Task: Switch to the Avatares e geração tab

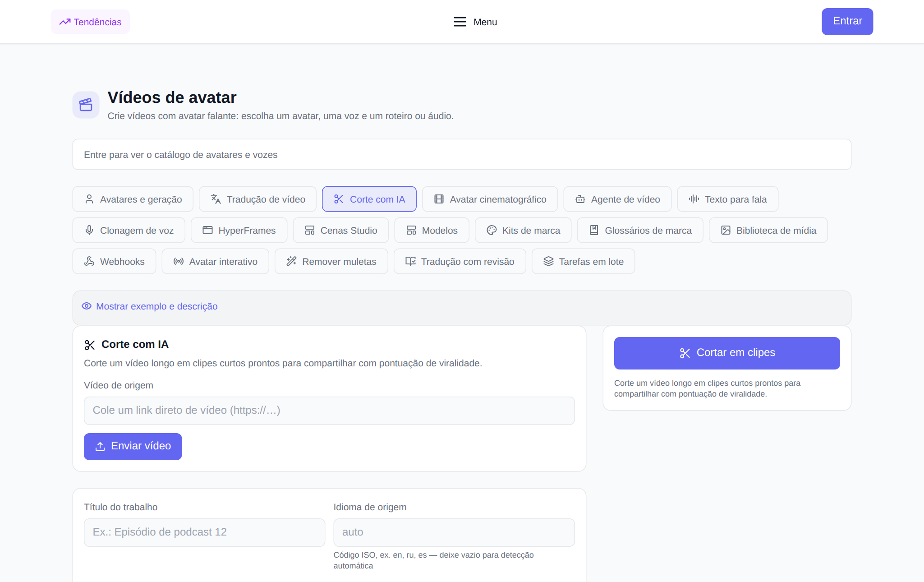Action: point(133,199)
